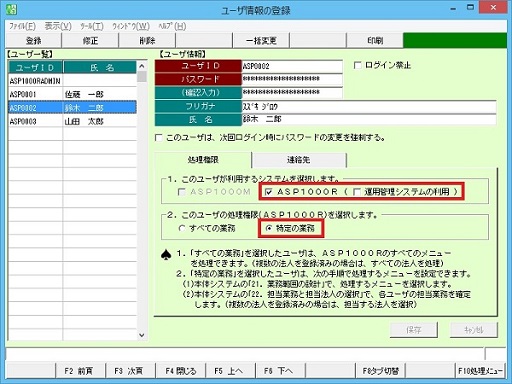Select user row ASP0003 山田 太郎
The height and width of the screenshot is (384, 512).
tap(72, 121)
